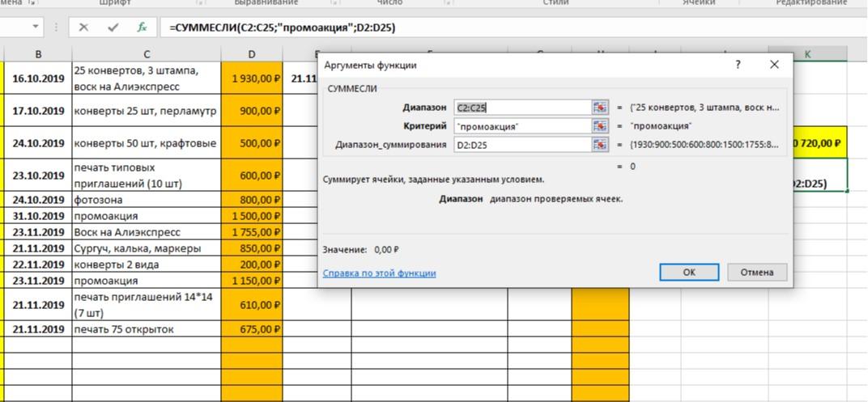Select the orange cell with 1 755,00 ₽
This screenshot has width=868, height=402.
(x=252, y=232)
